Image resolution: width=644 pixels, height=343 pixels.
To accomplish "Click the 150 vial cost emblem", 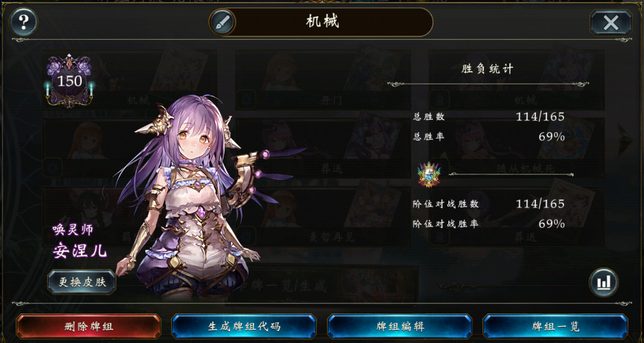I will point(69,81).
